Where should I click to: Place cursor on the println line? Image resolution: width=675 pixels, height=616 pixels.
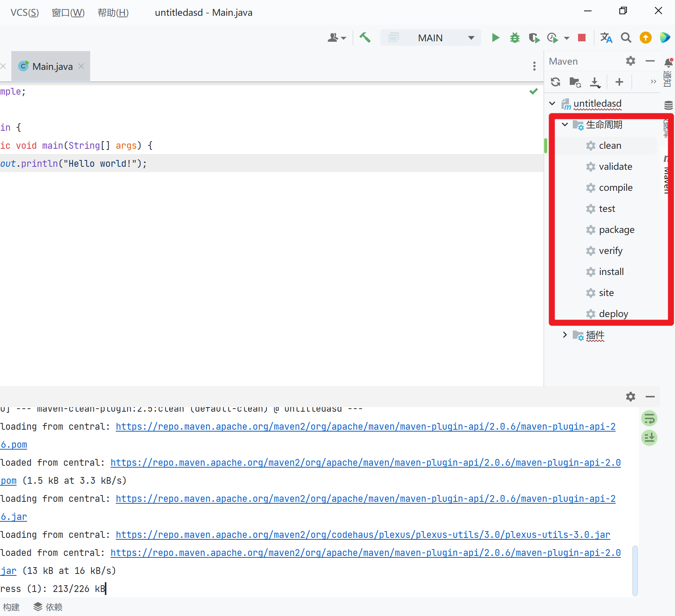click(x=272, y=163)
